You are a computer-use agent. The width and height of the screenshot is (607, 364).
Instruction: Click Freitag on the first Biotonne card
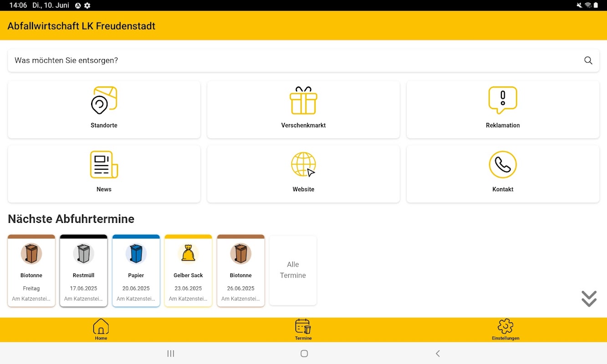click(x=31, y=288)
